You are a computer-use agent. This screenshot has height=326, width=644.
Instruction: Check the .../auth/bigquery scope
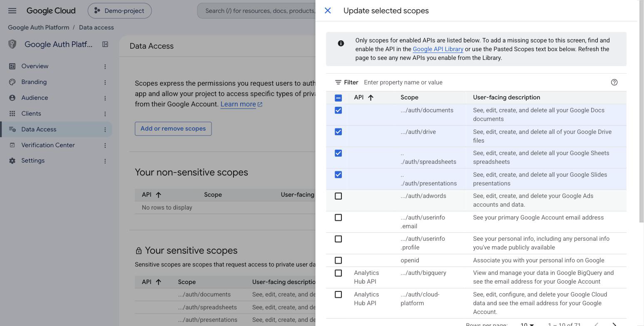coord(338,273)
